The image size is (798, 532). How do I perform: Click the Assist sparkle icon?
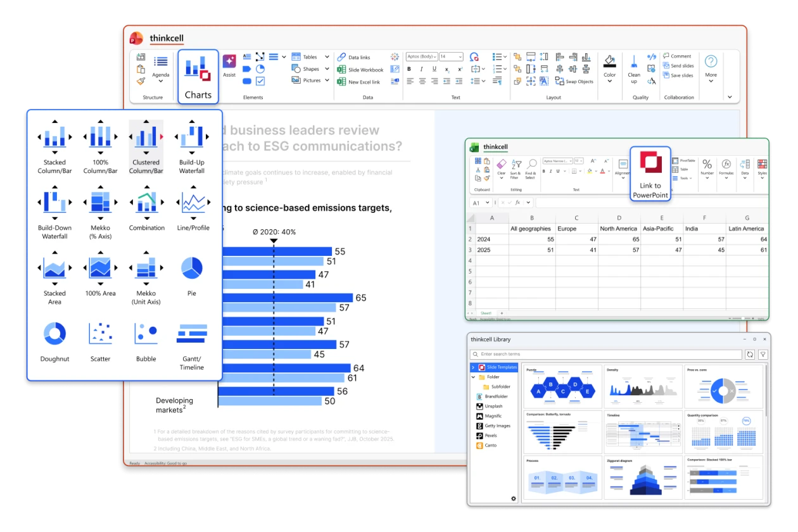[229, 61]
